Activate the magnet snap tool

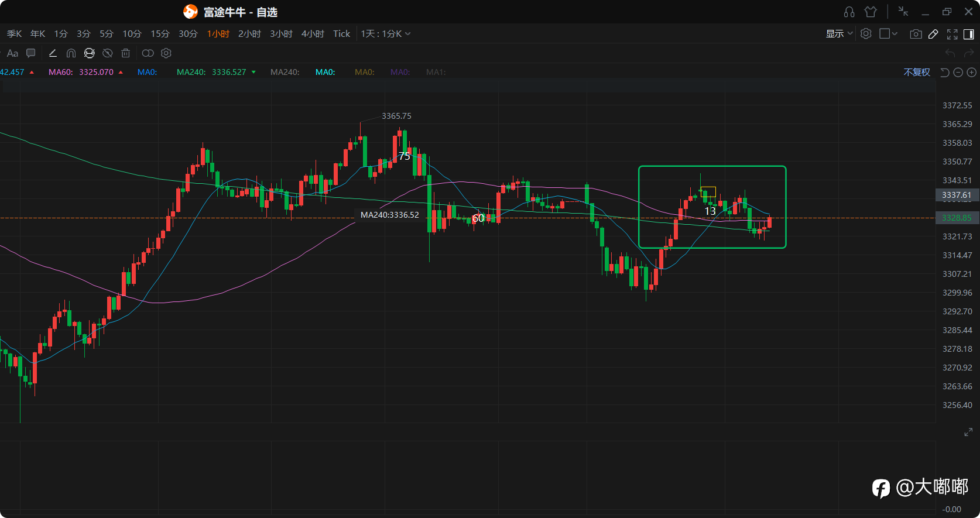click(71, 53)
